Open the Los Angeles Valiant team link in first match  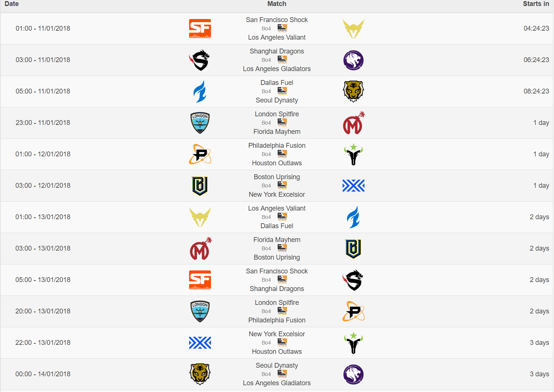277,37
